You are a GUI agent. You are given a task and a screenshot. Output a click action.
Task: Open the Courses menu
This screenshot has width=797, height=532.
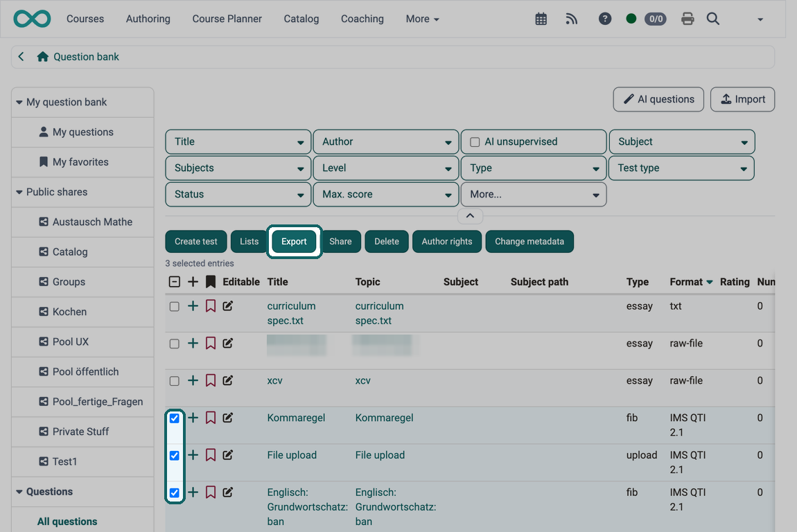[x=85, y=19]
